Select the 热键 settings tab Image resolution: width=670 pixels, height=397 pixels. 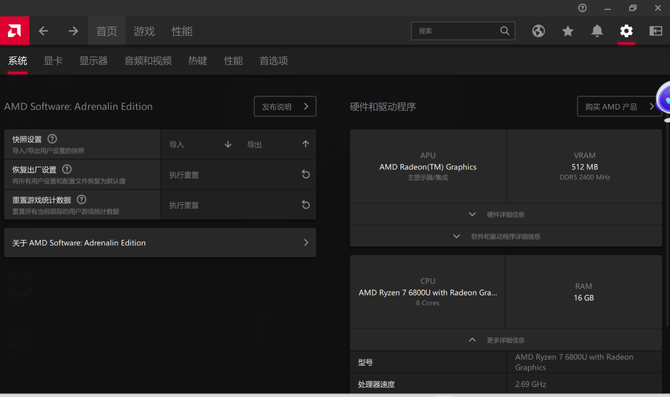pos(197,61)
